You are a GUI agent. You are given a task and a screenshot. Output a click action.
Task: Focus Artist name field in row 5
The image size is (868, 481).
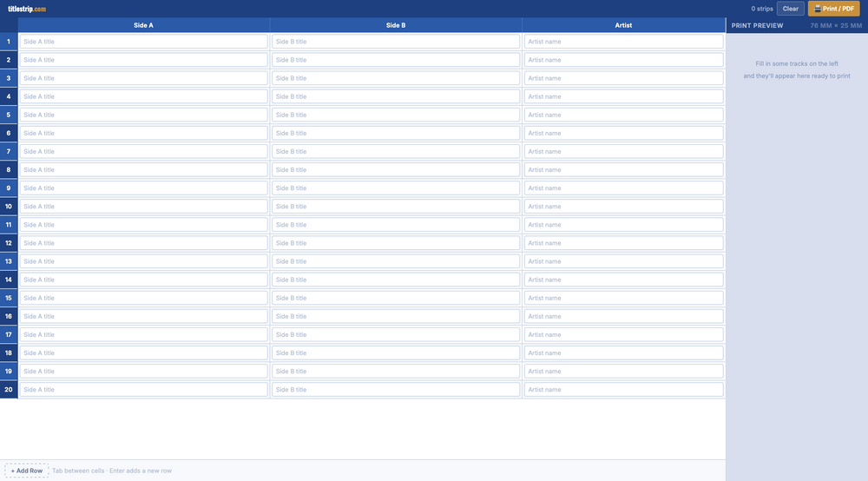[623, 115]
